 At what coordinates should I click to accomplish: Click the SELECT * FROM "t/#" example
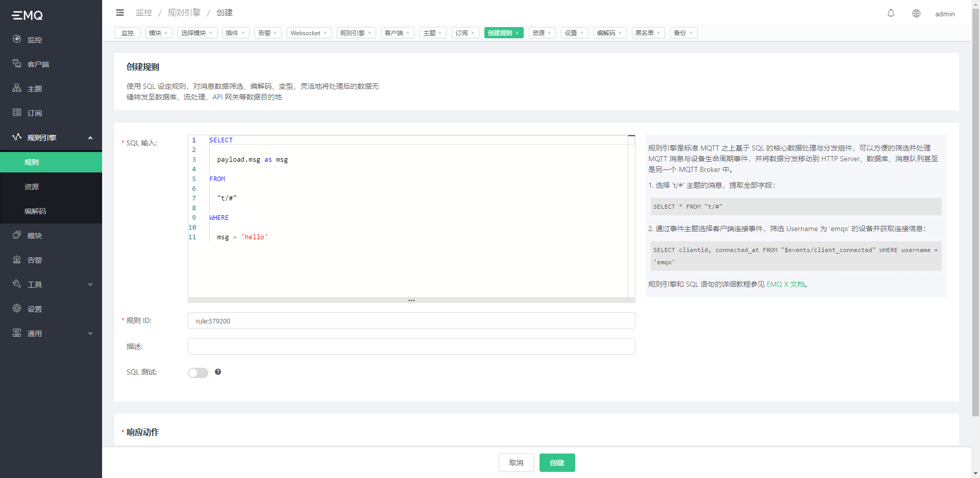click(796, 207)
